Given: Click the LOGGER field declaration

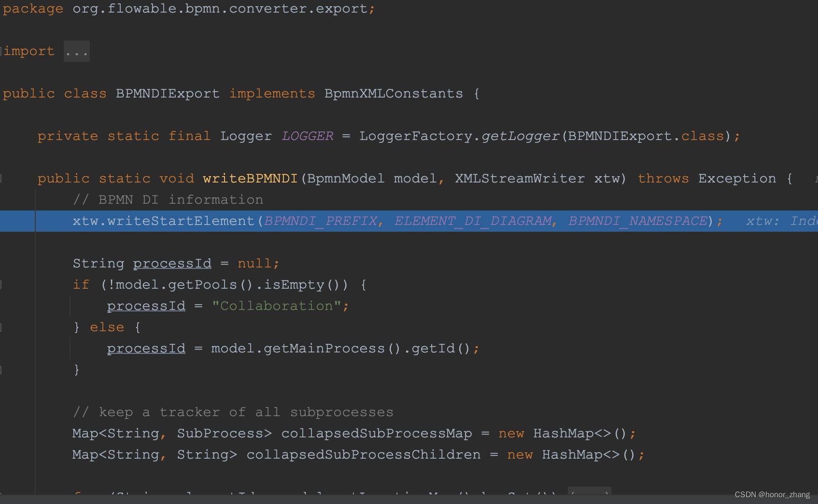Looking at the screenshot, I should tap(307, 136).
